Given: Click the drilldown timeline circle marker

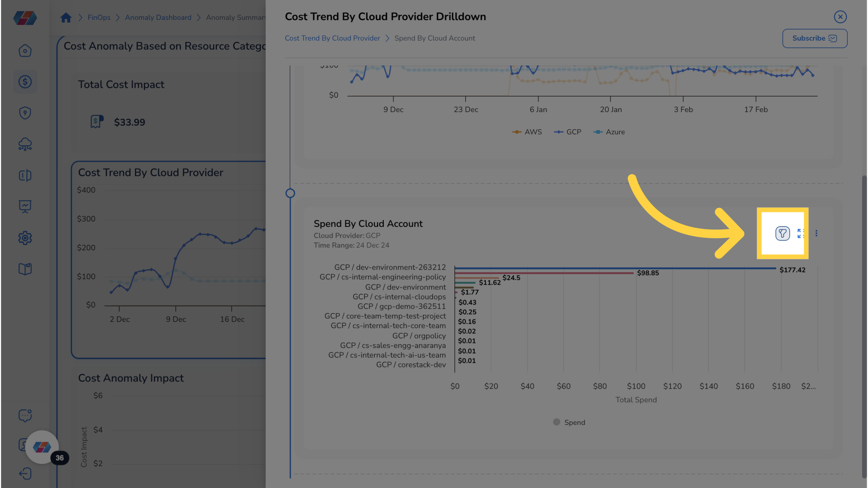Looking at the screenshot, I should [290, 193].
